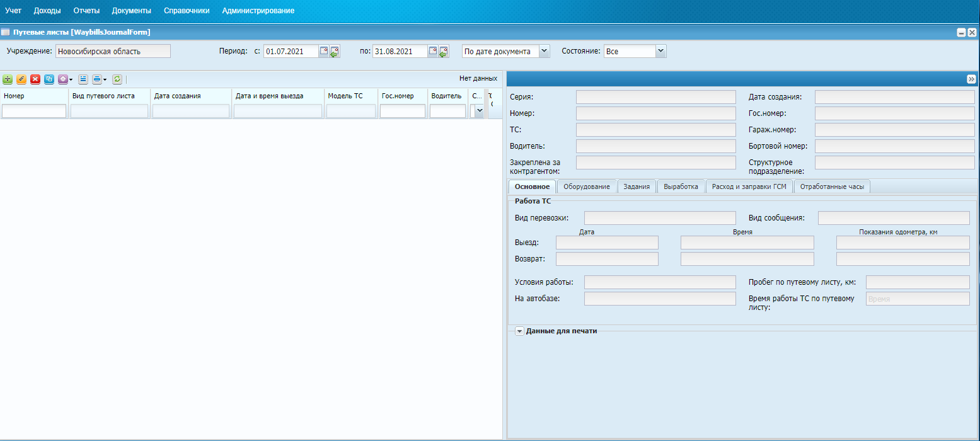Click green arrow icon beside end date
Screen dimensions: 980x441
pyautogui.click(x=444, y=52)
